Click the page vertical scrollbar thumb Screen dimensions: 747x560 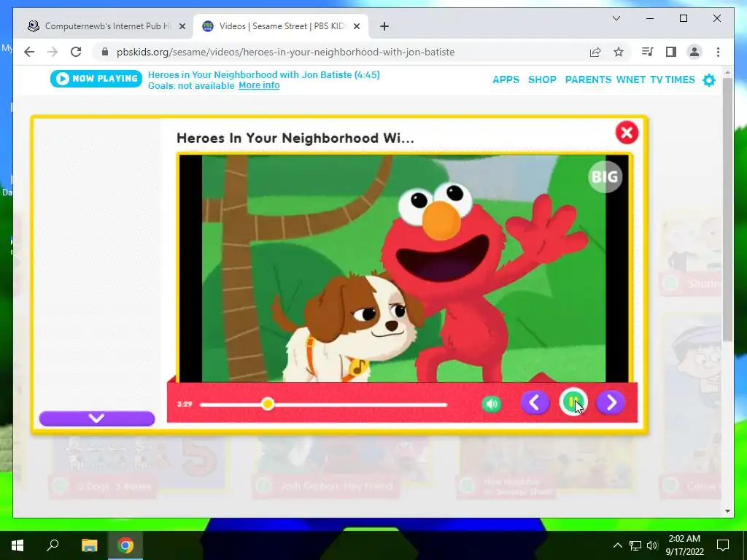[x=727, y=209]
